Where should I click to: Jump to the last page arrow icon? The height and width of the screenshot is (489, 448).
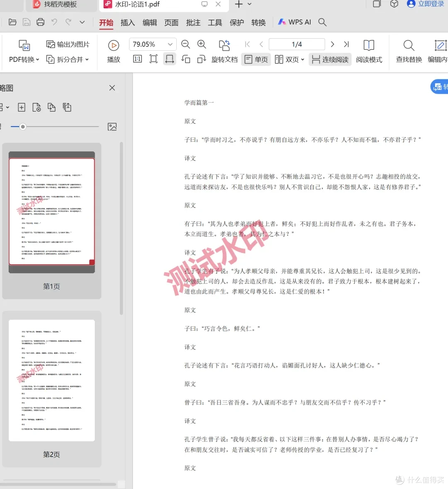[x=346, y=44]
